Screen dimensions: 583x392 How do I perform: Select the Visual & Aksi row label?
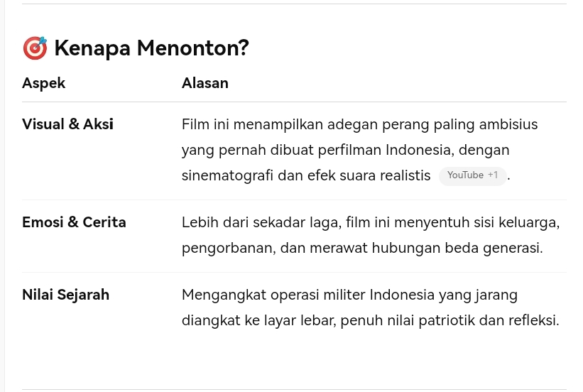coord(67,124)
